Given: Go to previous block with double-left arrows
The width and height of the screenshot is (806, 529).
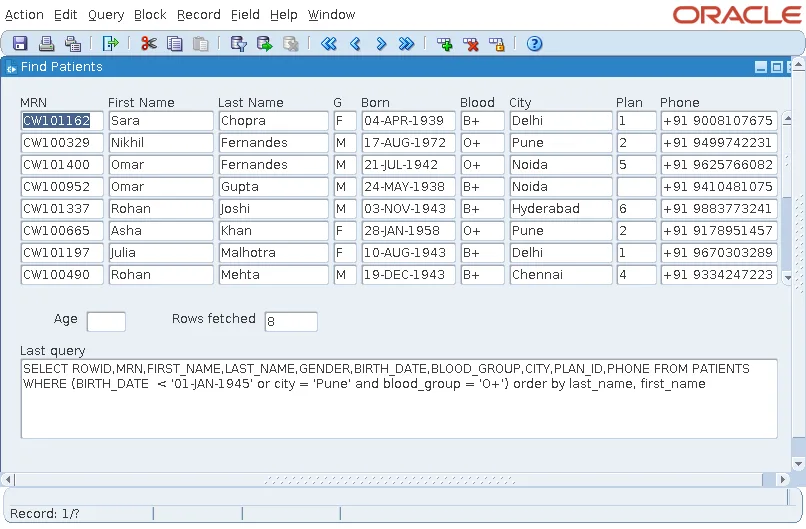Looking at the screenshot, I should pos(329,44).
